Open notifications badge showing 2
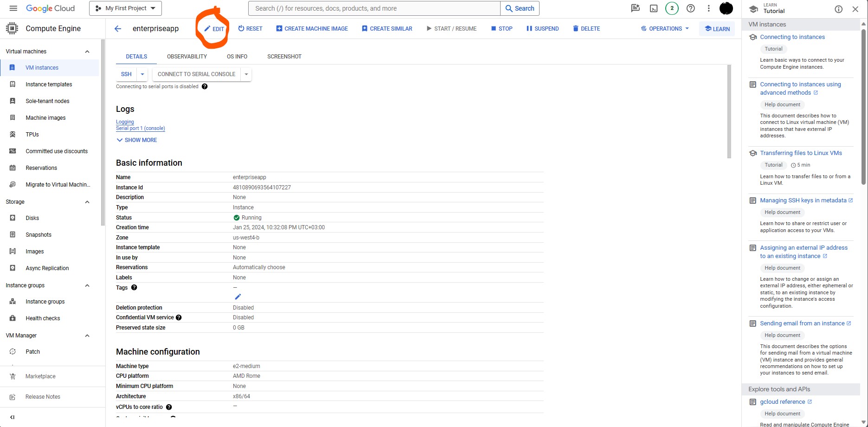This screenshot has height=427, width=868. 672,8
